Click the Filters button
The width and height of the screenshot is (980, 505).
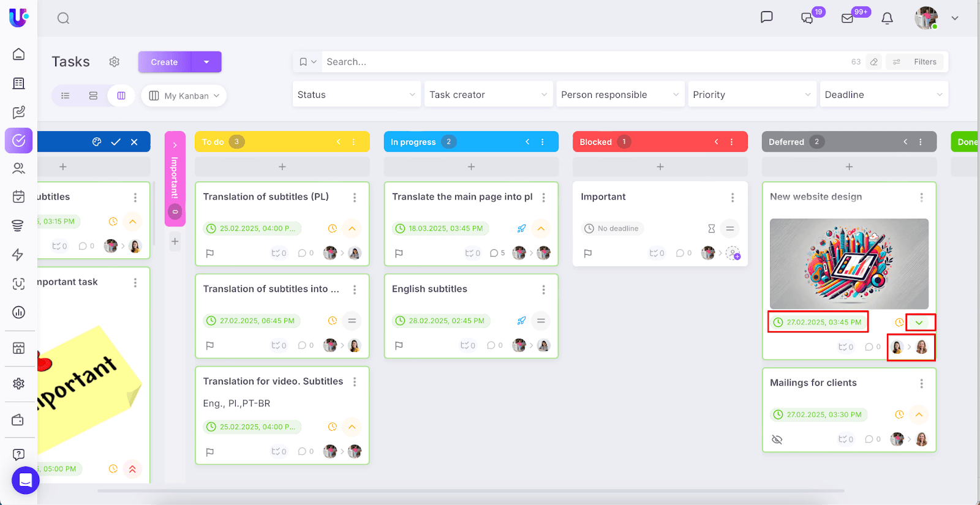[917, 62]
